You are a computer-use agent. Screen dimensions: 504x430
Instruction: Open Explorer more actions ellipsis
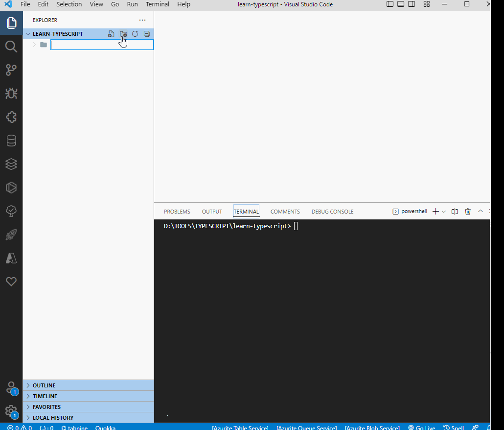click(142, 20)
